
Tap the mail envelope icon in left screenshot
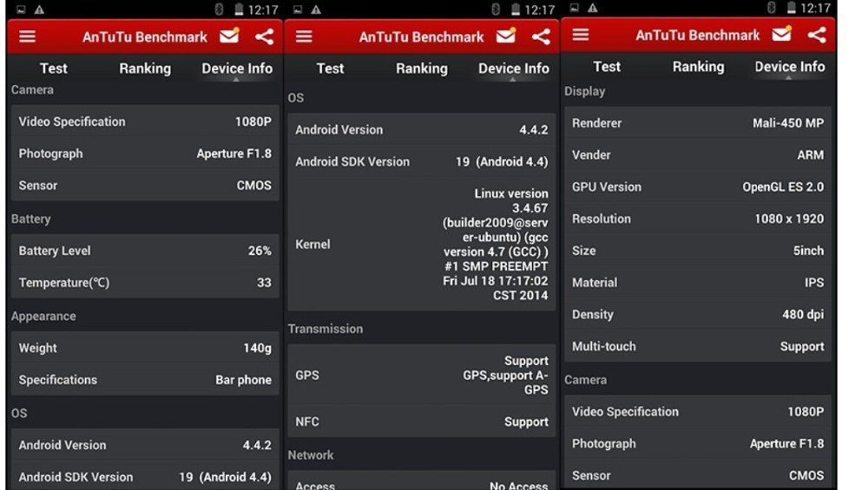click(229, 36)
